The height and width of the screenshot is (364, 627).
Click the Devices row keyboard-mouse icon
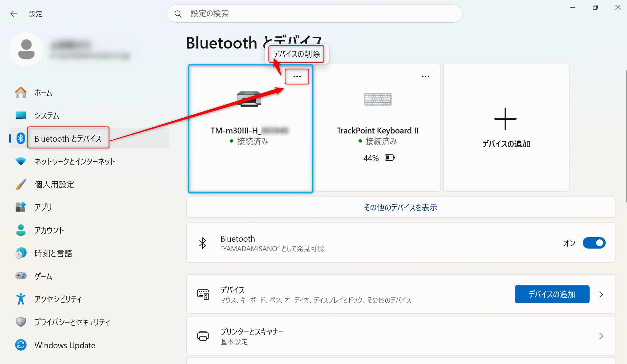tap(203, 294)
